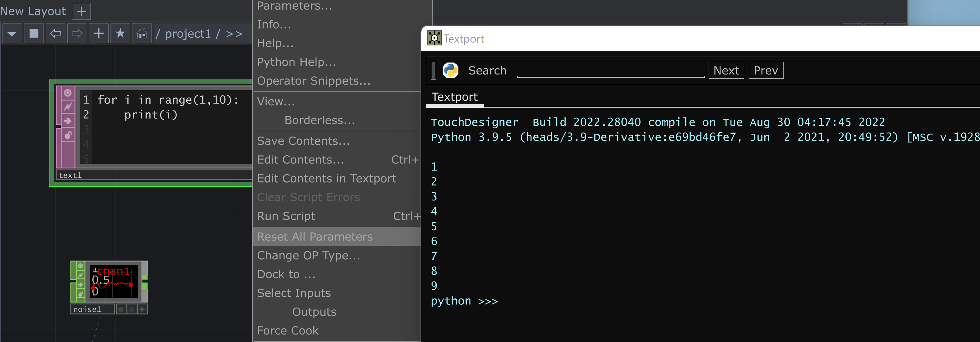Select Reset All Parameters menu entry

tap(315, 236)
